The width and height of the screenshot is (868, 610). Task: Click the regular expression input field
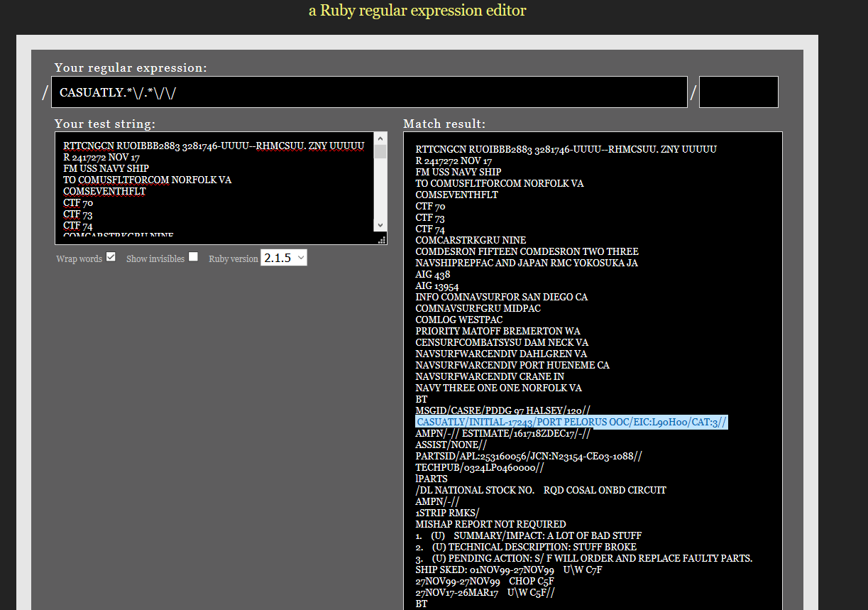pyautogui.click(x=369, y=92)
